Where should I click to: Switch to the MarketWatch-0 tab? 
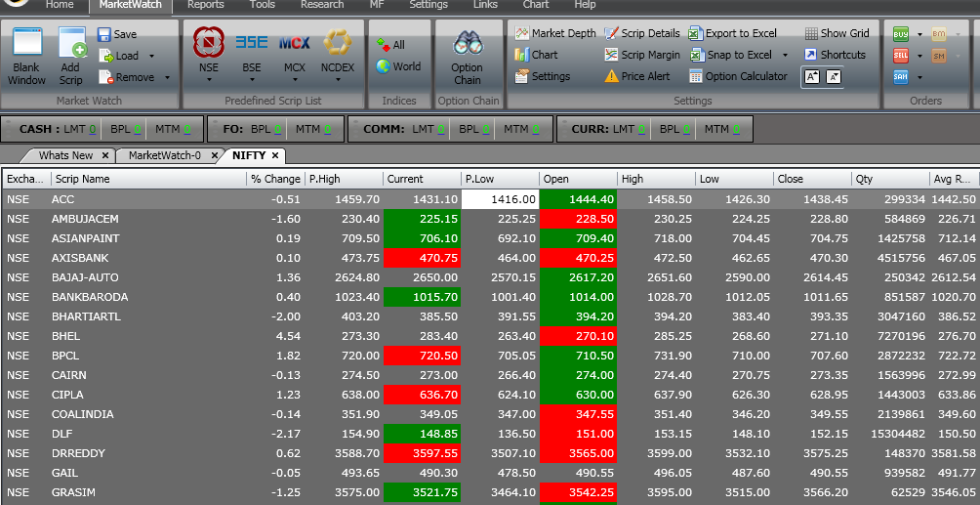coord(164,155)
